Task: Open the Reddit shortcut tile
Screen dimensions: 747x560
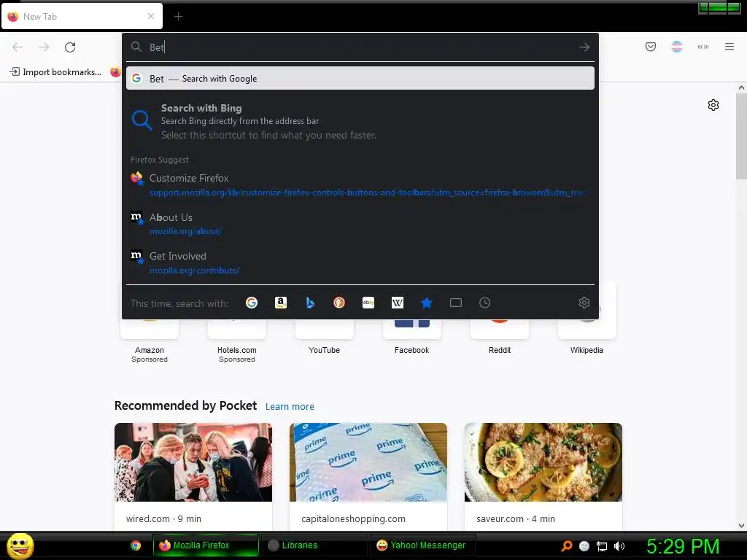Action: pyautogui.click(x=500, y=329)
